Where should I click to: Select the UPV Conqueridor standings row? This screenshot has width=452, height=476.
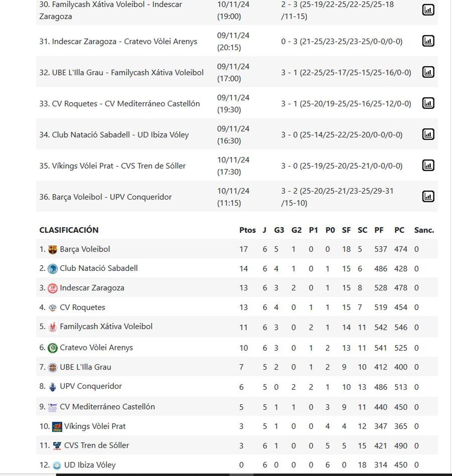(x=91, y=386)
